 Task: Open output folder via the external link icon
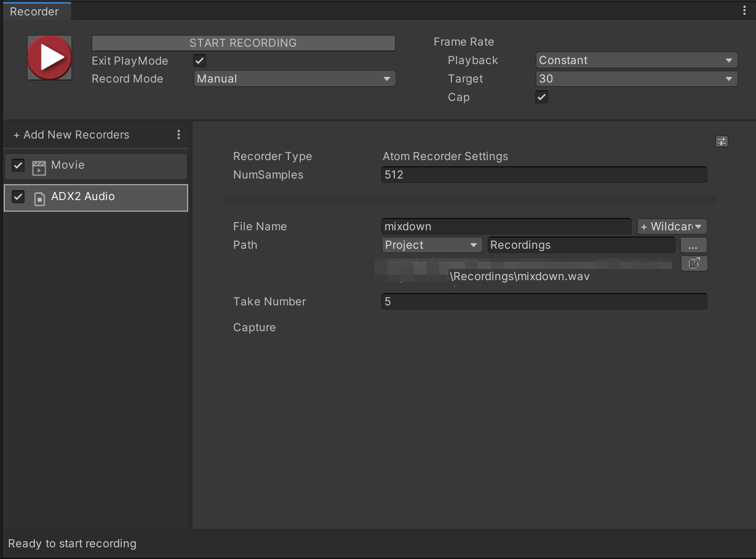coord(694,263)
